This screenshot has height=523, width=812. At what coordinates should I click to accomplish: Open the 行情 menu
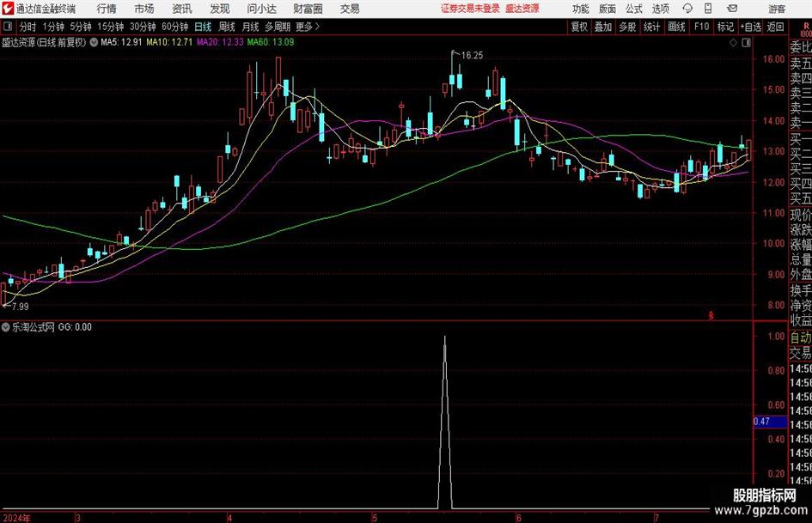(107, 9)
